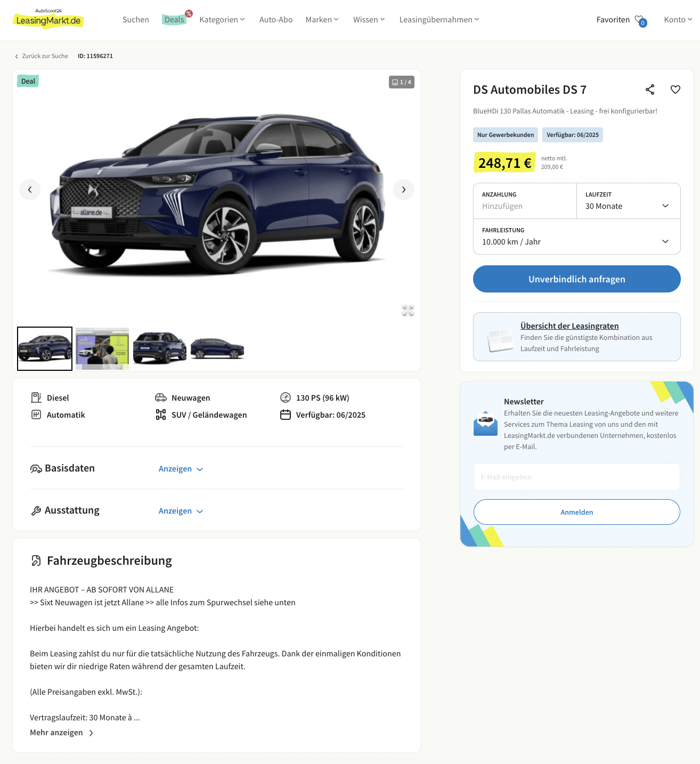Screen dimensions: 700x764
Task: Expand the Basisdaten section via Anzeigen
Action: (x=181, y=469)
